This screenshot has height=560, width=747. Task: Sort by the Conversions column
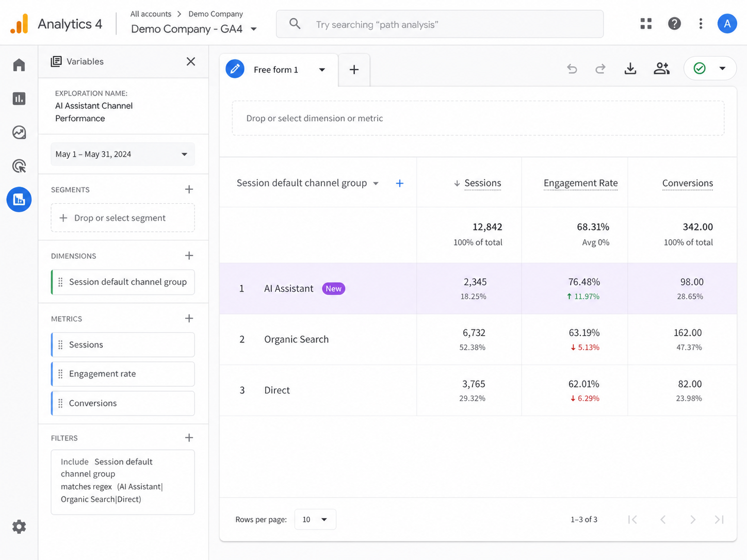click(688, 183)
